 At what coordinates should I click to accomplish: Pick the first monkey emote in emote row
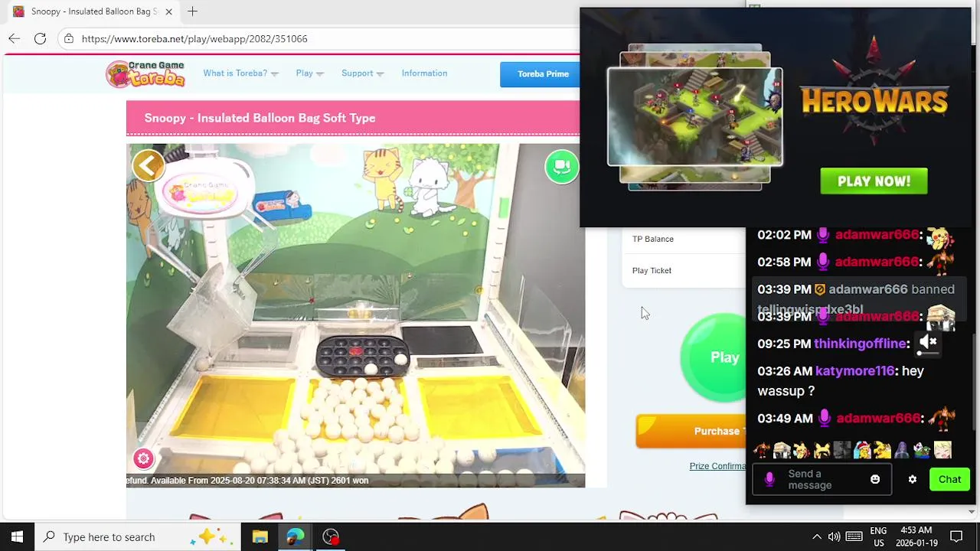(761, 450)
